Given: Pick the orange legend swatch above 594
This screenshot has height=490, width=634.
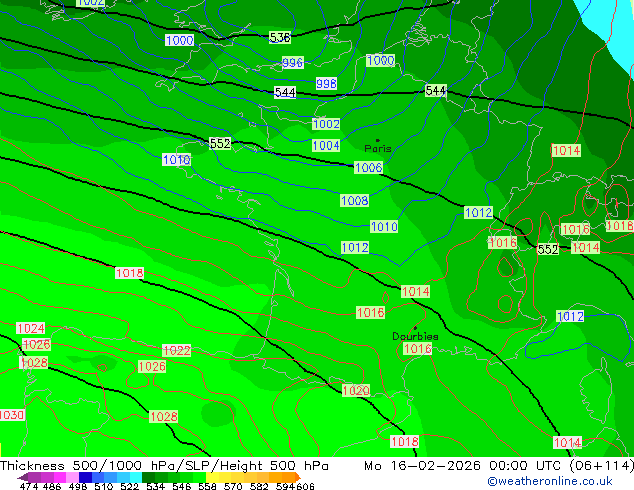Looking at the screenshot, I should [x=289, y=477].
